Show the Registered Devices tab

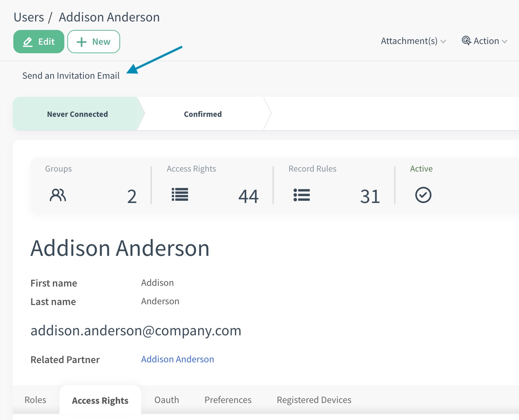[314, 400]
